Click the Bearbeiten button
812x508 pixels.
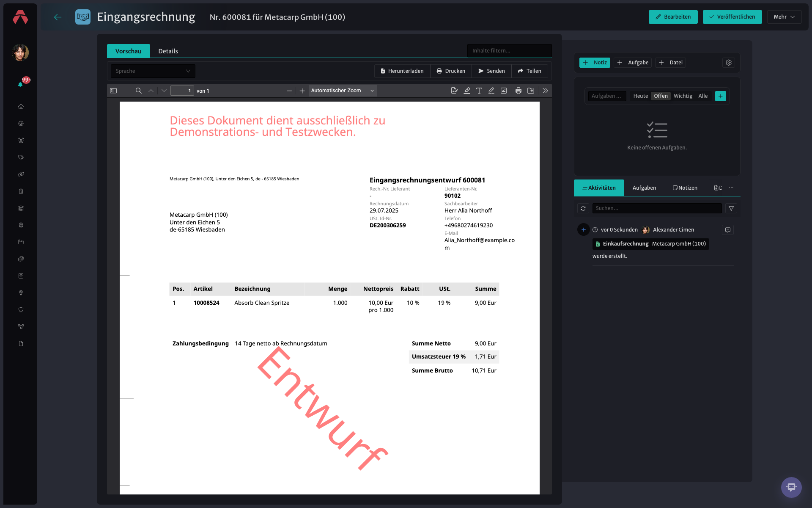point(673,17)
